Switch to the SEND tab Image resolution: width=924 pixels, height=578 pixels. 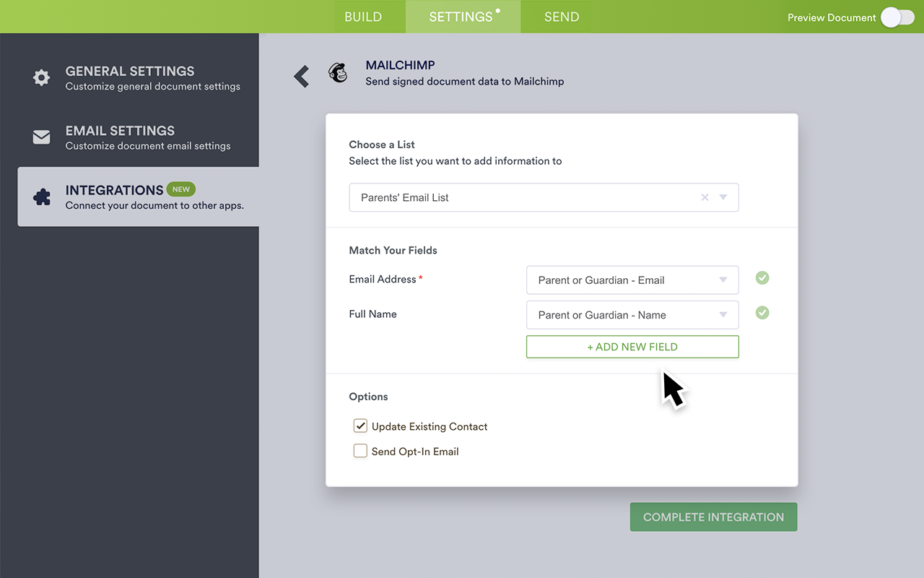pyautogui.click(x=562, y=17)
